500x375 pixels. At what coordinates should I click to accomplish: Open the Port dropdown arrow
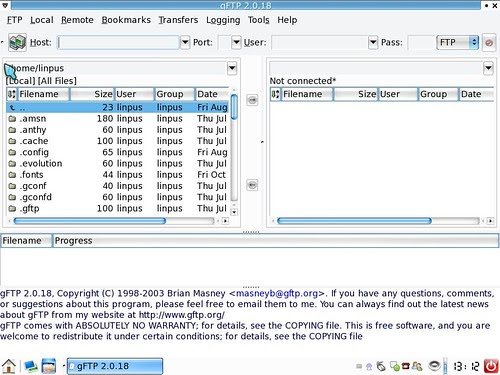[x=236, y=42]
